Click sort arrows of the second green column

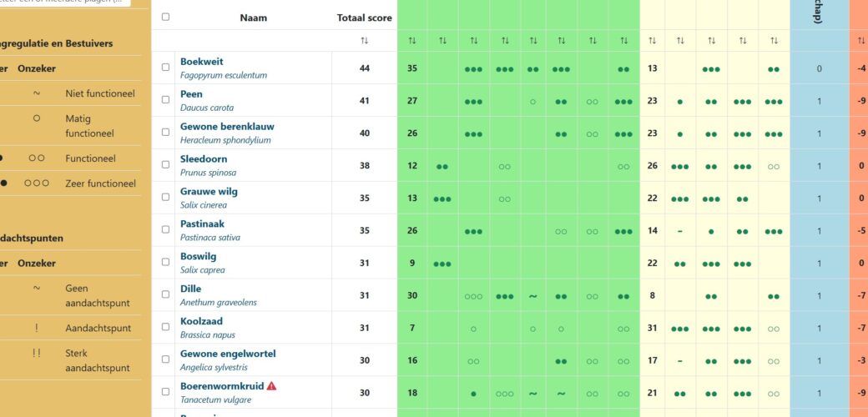(x=442, y=40)
